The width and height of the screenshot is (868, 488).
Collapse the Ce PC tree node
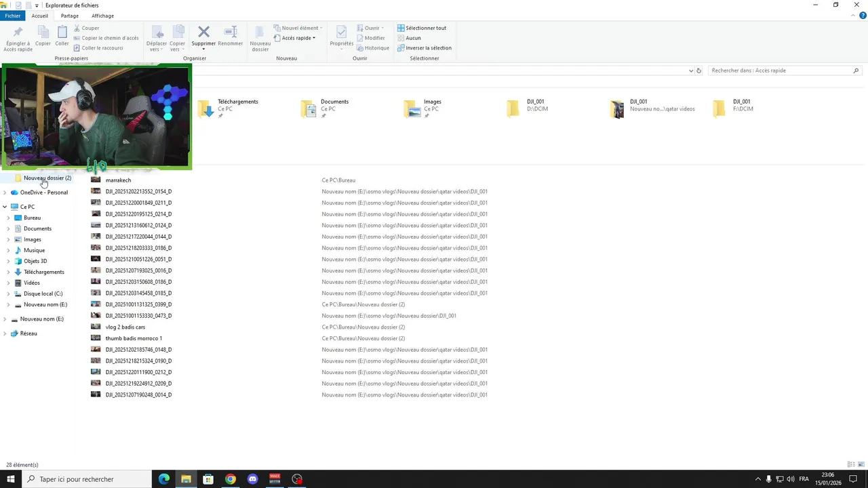coord(5,207)
